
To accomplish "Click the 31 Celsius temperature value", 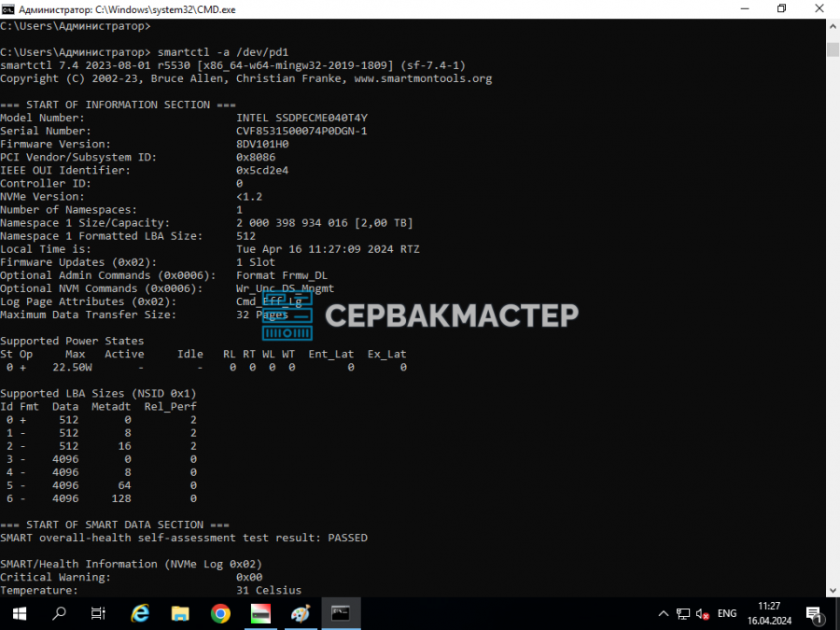I will 269,591.
